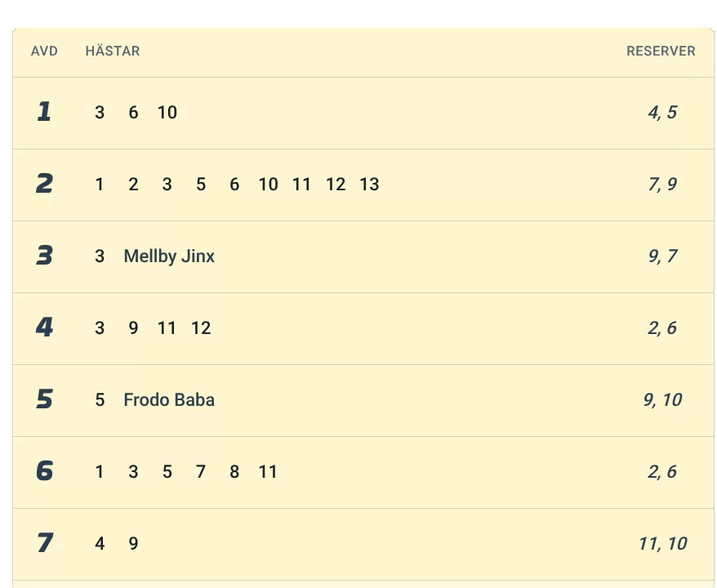717x588 pixels.
Task: Select horse 10 in race 1
Action: pyautogui.click(x=167, y=113)
